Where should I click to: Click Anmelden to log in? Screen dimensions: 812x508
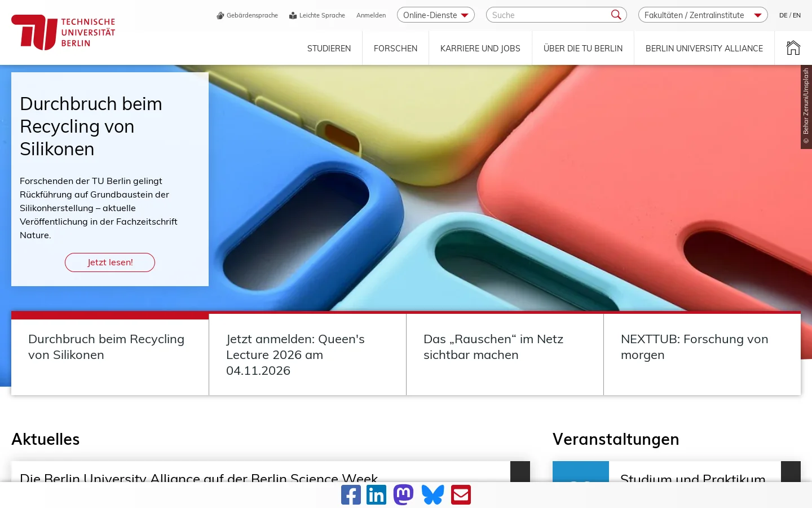pos(371,15)
